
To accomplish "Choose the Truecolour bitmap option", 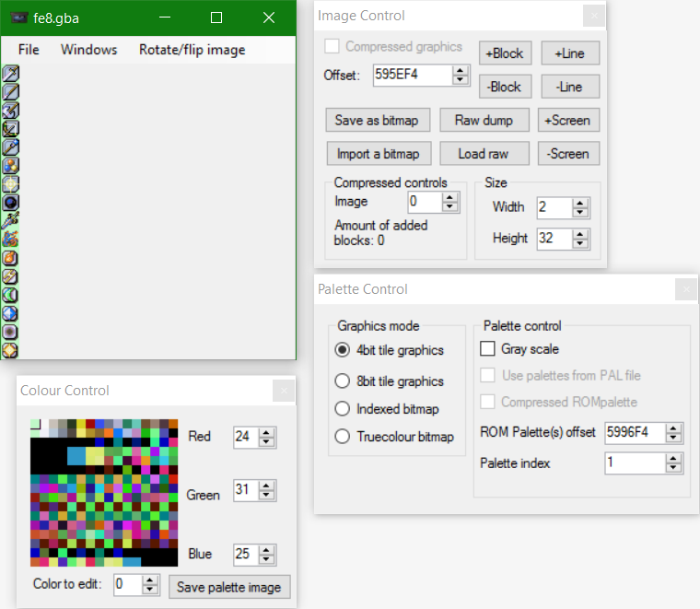I will click(342, 437).
